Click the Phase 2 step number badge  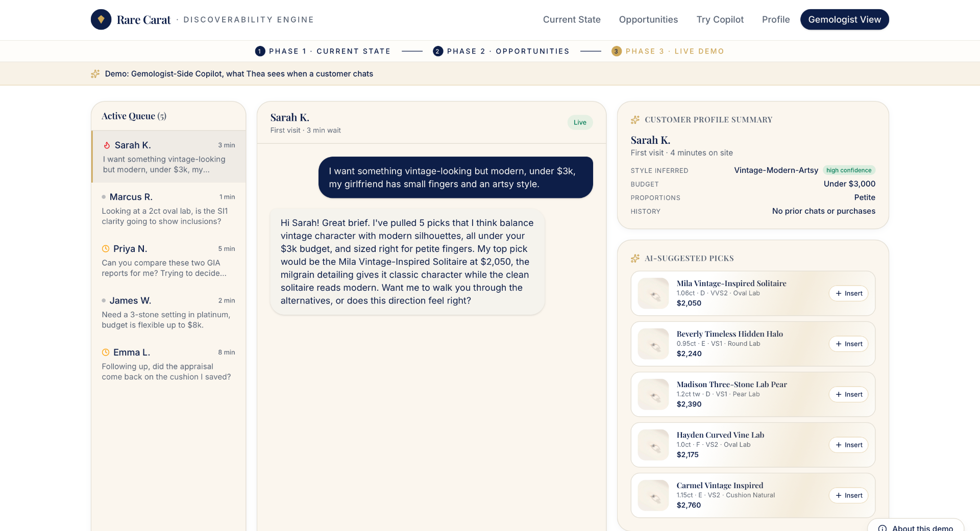pos(438,51)
